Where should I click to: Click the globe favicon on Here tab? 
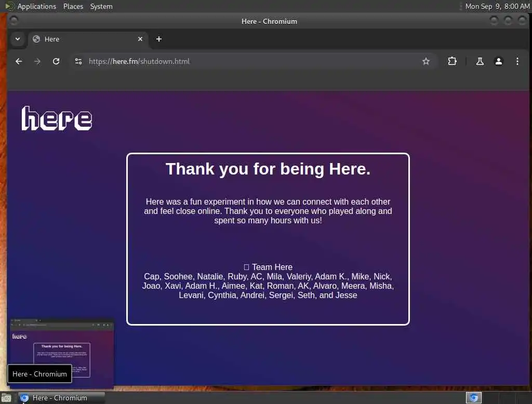tap(36, 39)
